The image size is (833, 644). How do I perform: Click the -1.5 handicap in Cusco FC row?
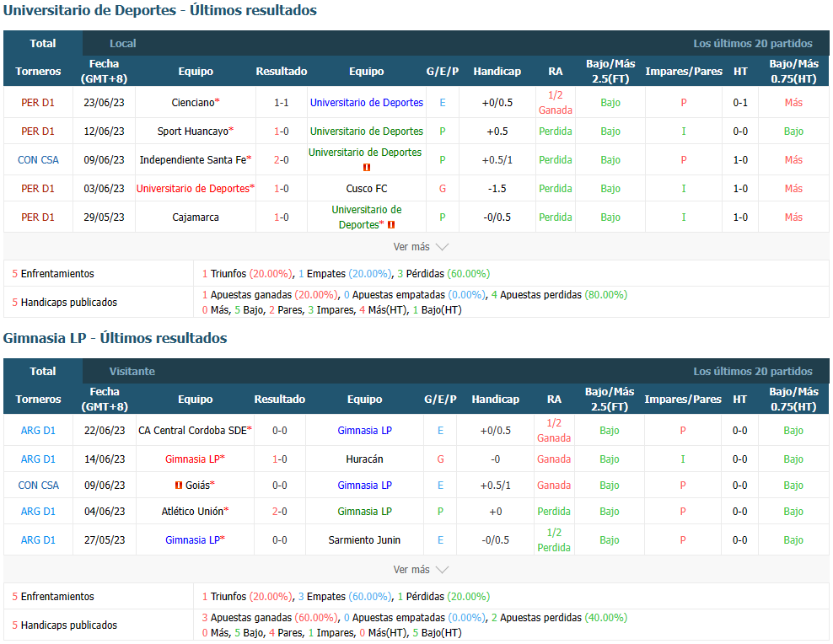[497, 189]
